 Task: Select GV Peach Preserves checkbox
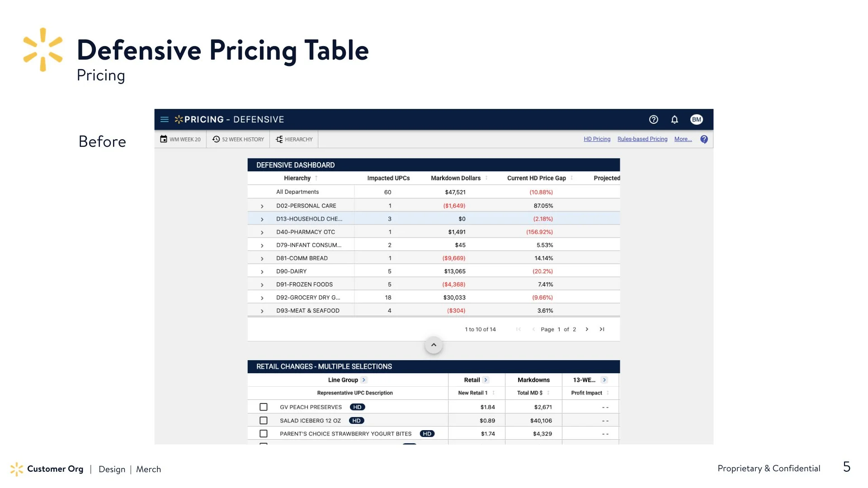[x=264, y=407]
